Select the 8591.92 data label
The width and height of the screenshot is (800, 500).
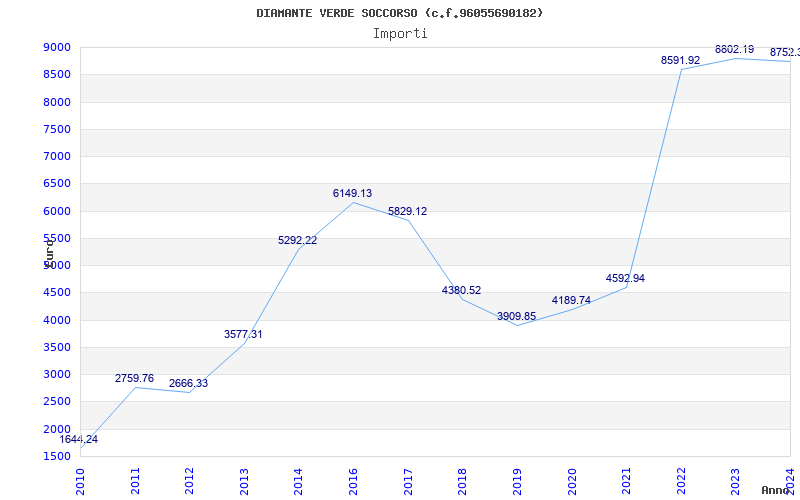[x=681, y=60]
